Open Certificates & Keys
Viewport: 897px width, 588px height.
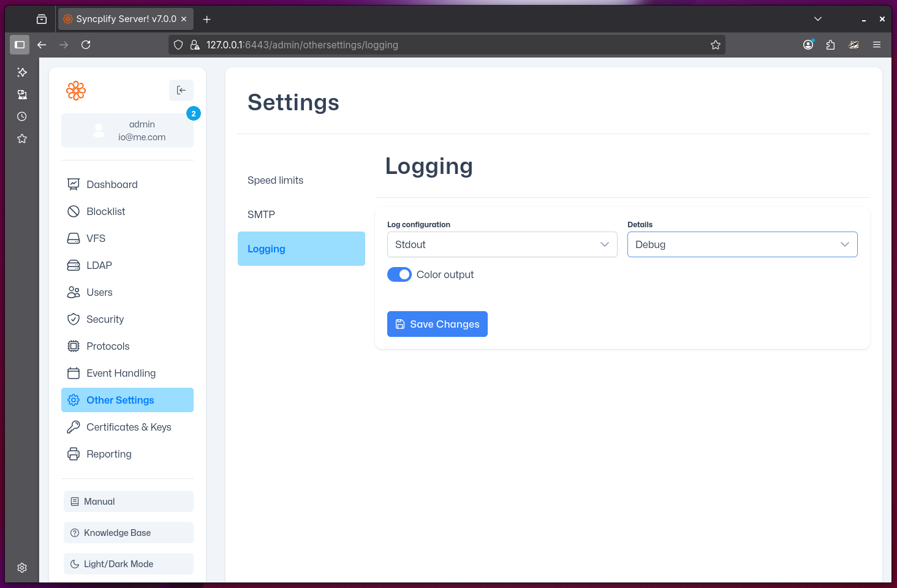129,427
